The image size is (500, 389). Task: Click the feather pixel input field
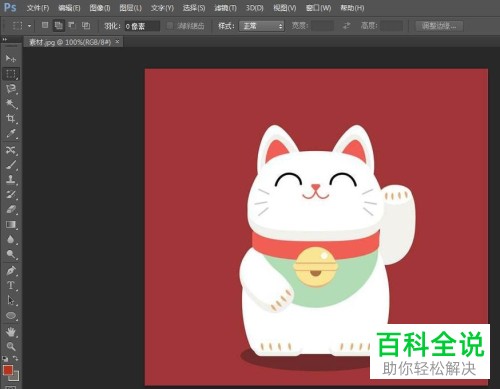tap(142, 26)
